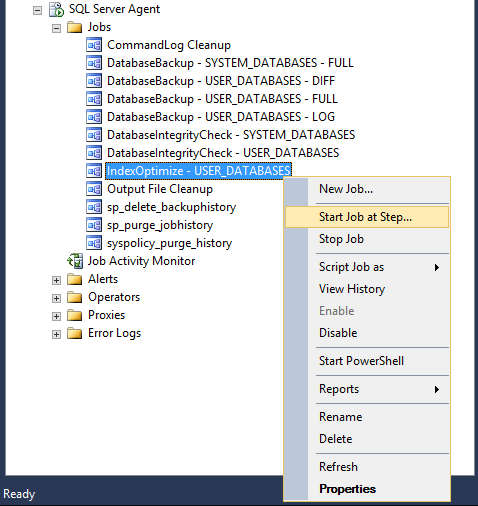478x506 pixels.
Task: Click the syspolicy_purge_history job icon
Action: [94, 243]
